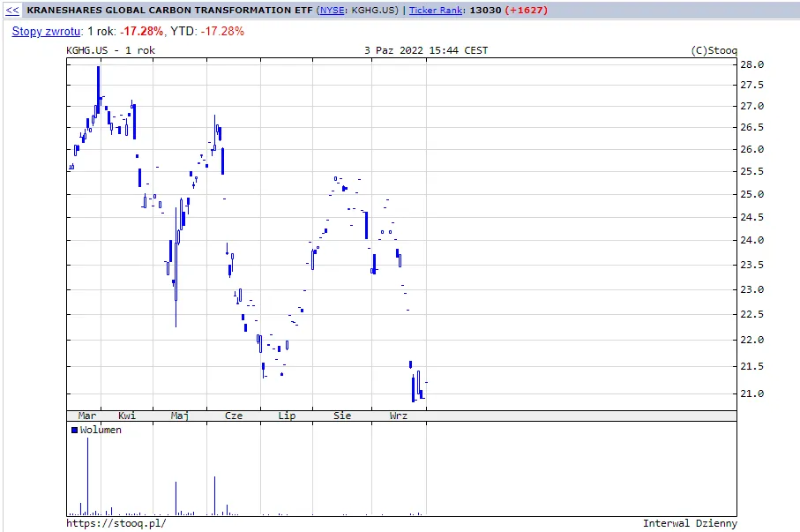Click the Kwi month label
800x532 pixels.
(x=127, y=416)
